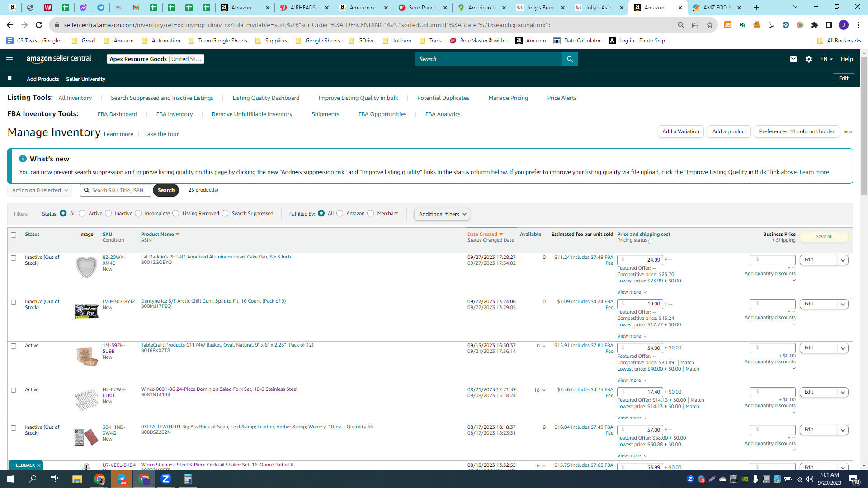
Task: Open the Chrome profile avatar
Action: [x=844, y=25]
